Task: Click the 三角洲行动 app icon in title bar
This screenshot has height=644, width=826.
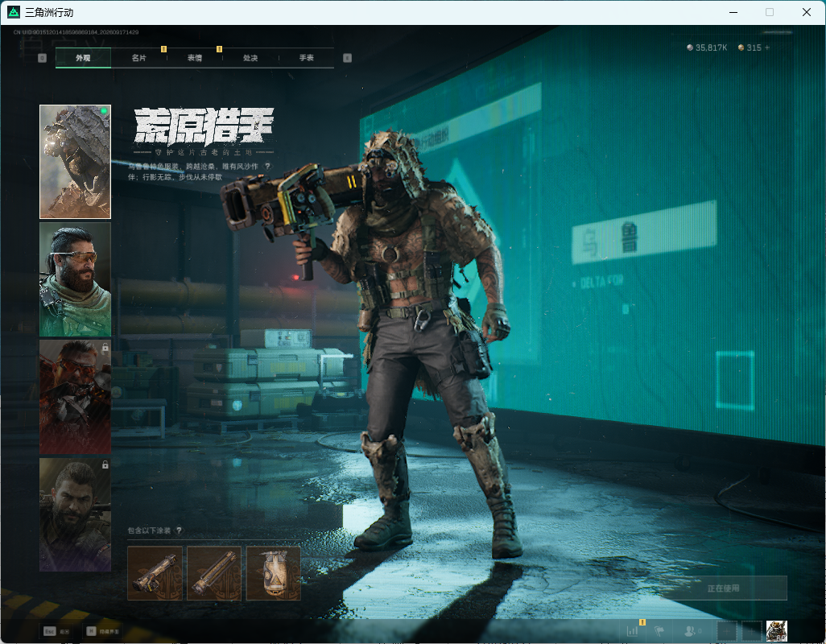Action: click(x=14, y=12)
